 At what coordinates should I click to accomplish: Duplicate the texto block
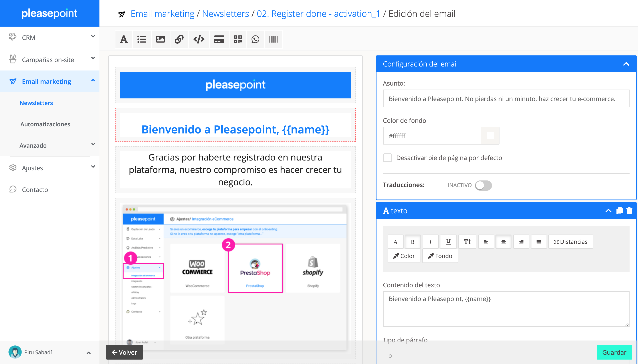pyautogui.click(x=620, y=211)
